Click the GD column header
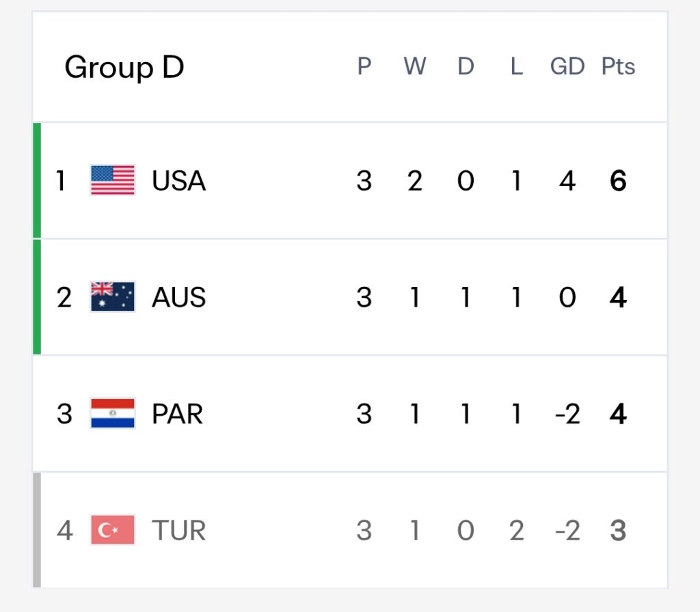This screenshot has height=612, width=700. (x=567, y=66)
